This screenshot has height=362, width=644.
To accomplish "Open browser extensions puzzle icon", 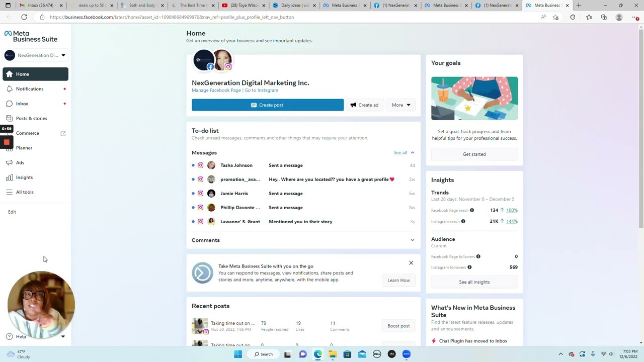I will 573,17.
